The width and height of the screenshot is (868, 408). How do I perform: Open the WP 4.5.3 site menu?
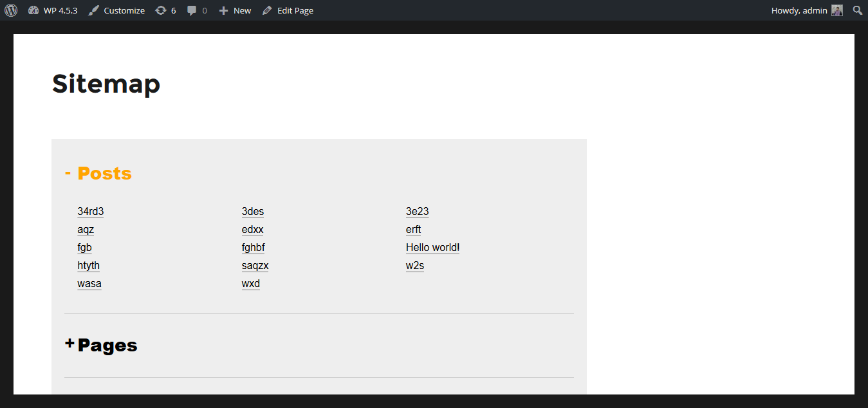(x=60, y=10)
